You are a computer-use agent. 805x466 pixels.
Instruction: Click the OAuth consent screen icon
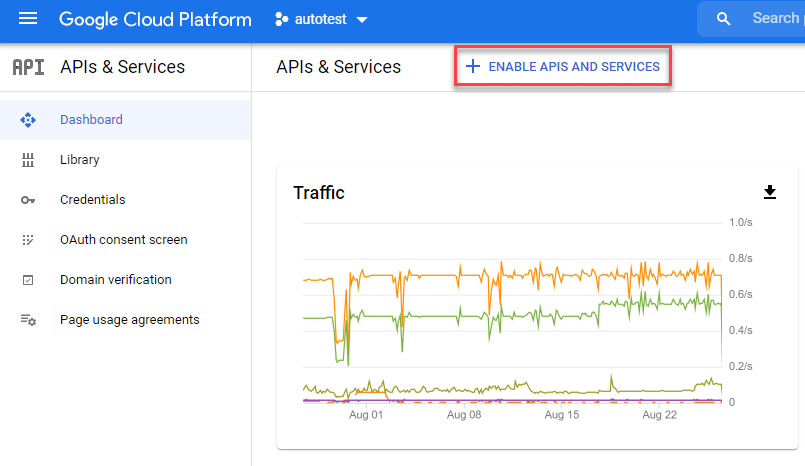28,240
